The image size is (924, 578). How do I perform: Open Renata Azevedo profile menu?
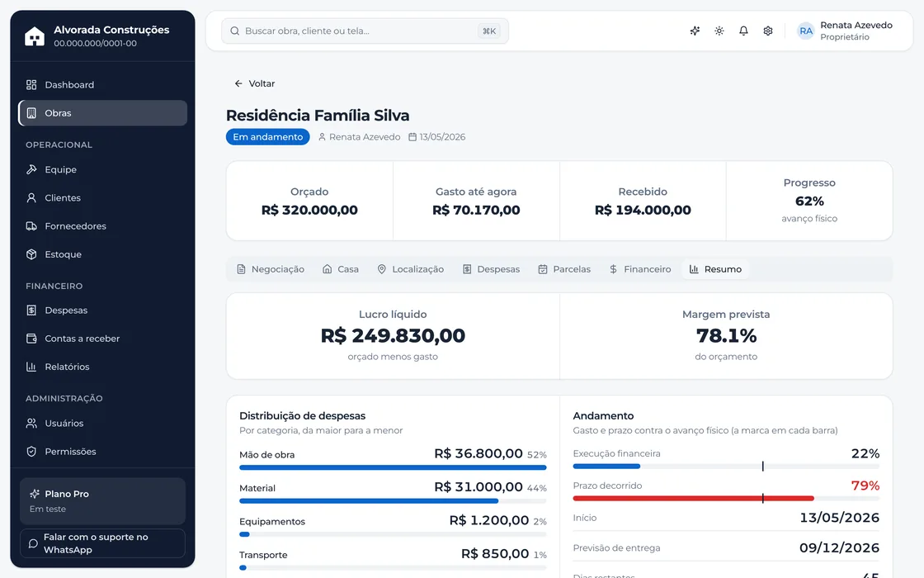[x=844, y=31]
